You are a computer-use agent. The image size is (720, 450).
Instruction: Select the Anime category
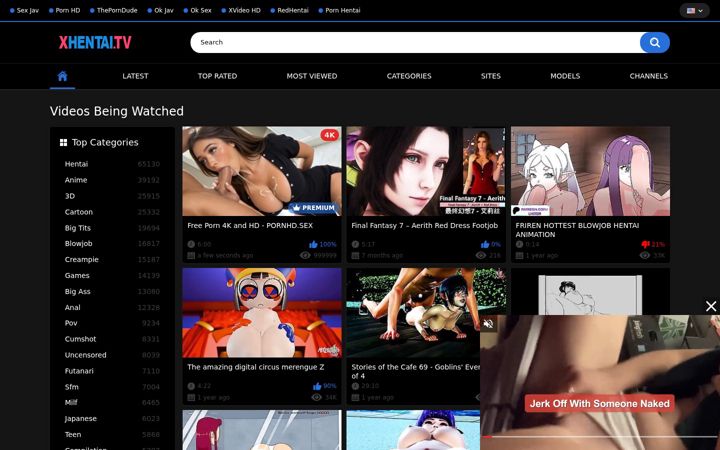[76, 180]
